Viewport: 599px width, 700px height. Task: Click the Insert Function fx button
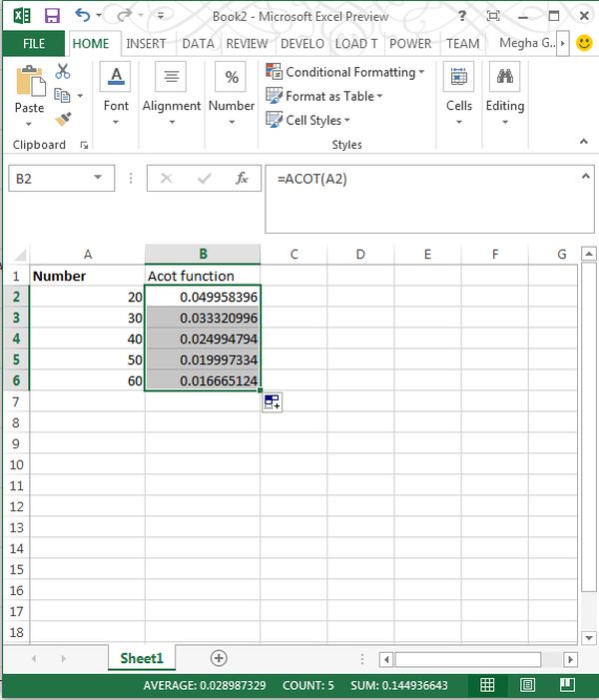pyautogui.click(x=242, y=179)
